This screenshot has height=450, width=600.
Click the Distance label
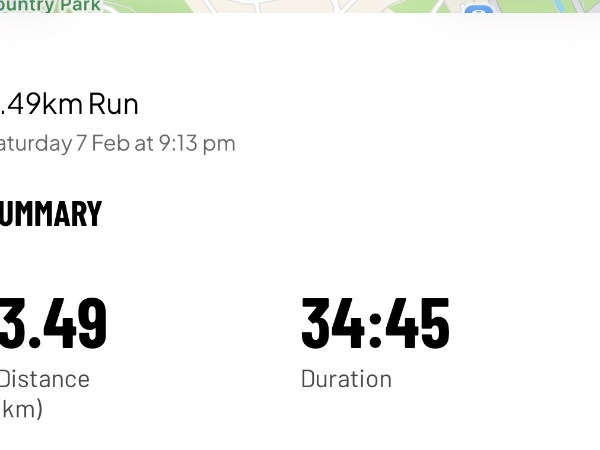(44, 379)
